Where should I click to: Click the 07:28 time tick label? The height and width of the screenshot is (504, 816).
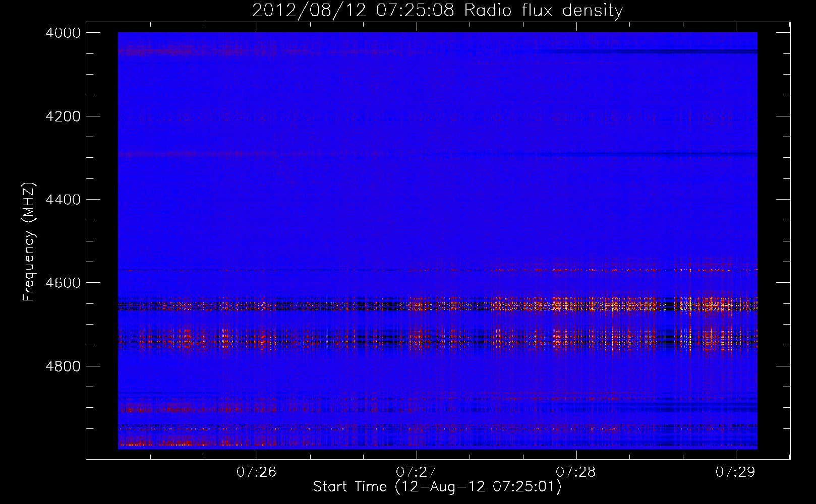click(x=576, y=472)
